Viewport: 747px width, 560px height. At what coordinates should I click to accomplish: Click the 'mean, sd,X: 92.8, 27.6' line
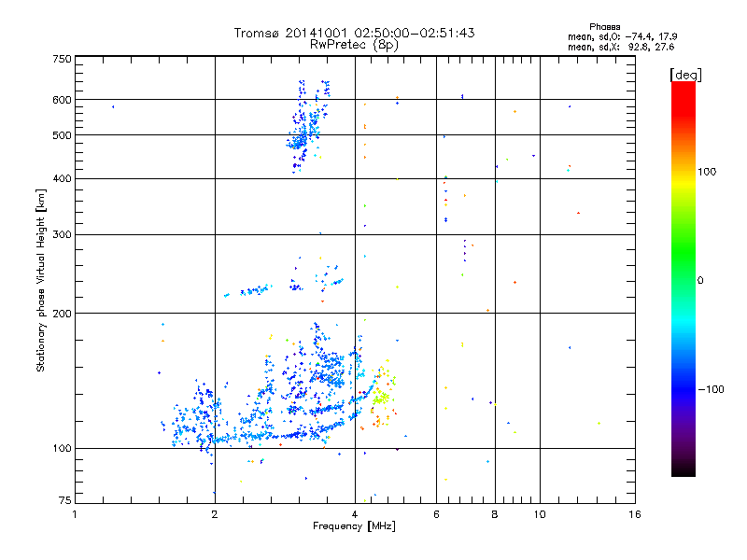621,47
